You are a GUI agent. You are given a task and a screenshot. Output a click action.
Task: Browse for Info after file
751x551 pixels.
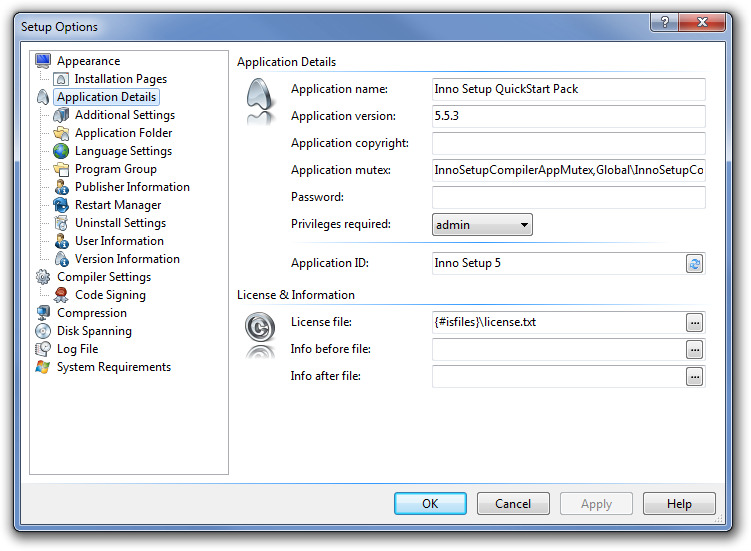click(695, 376)
